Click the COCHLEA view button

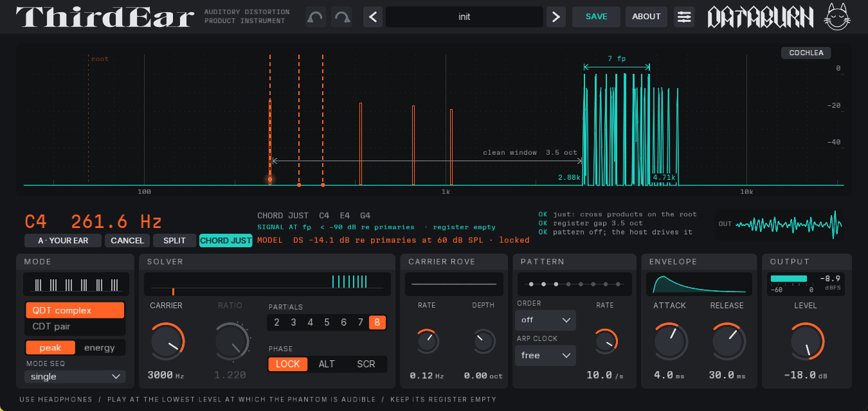[x=806, y=53]
